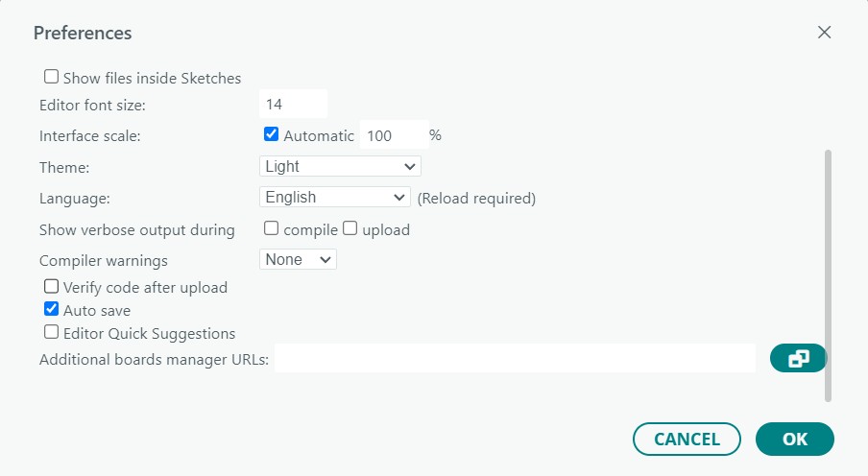Enable verbose output during upload

click(350, 228)
